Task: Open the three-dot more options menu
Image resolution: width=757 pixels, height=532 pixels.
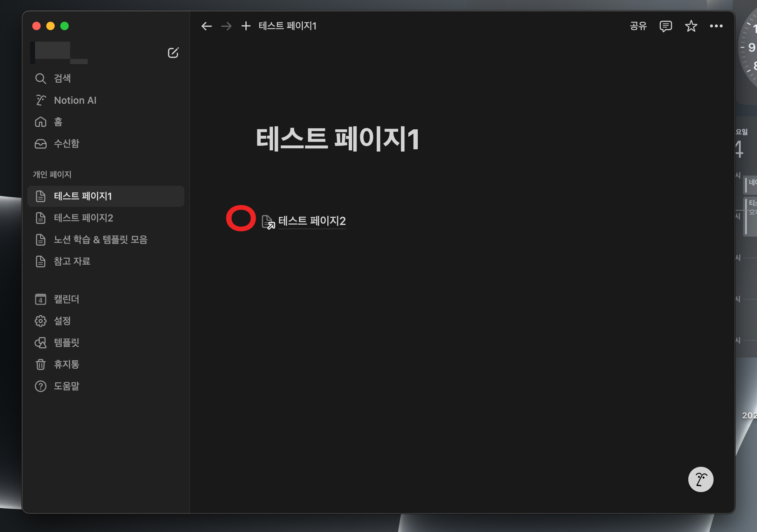Action: [x=716, y=26]
